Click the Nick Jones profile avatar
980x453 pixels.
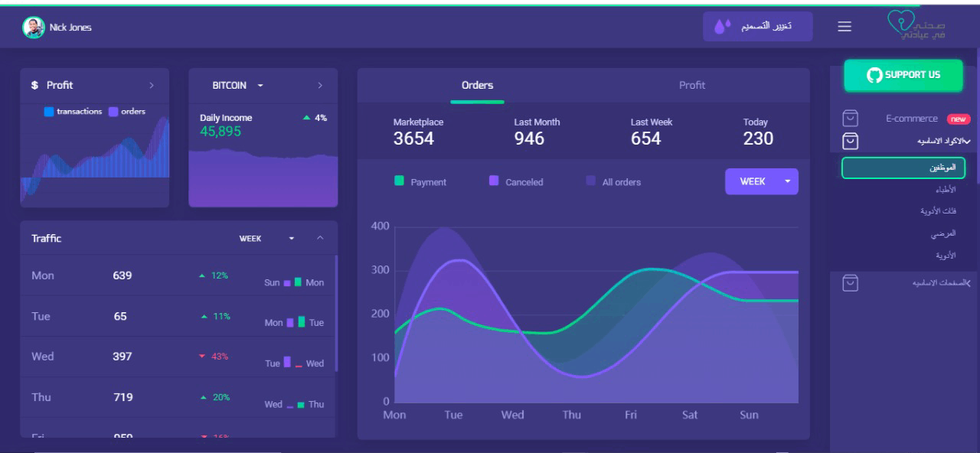(33, 28)
